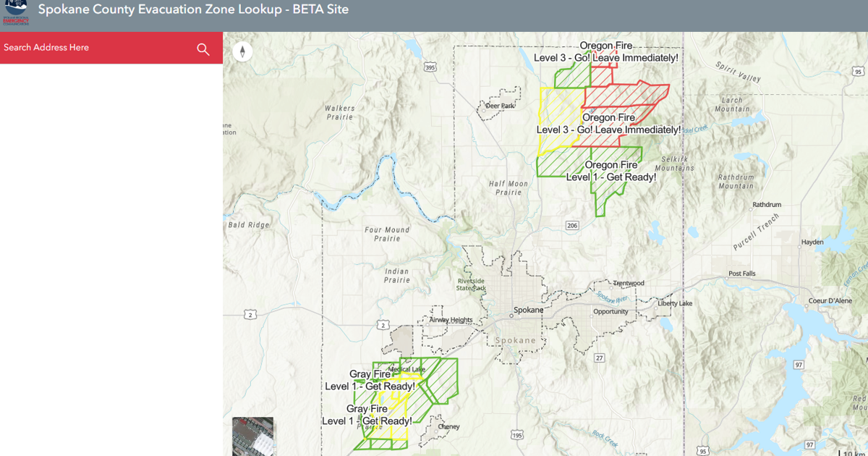The height and width of the screenshot is (456, 868).
Task: Click the Post Falls label
Action: click(742, 274)
